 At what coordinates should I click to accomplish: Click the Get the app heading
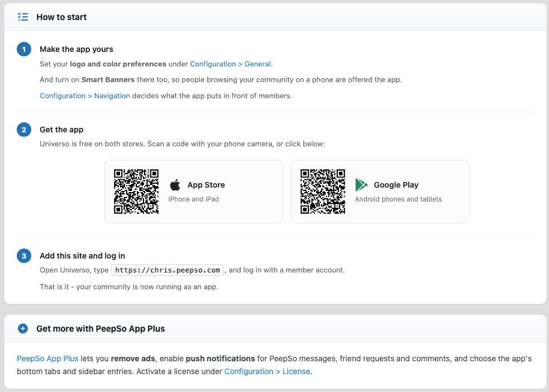61,130
